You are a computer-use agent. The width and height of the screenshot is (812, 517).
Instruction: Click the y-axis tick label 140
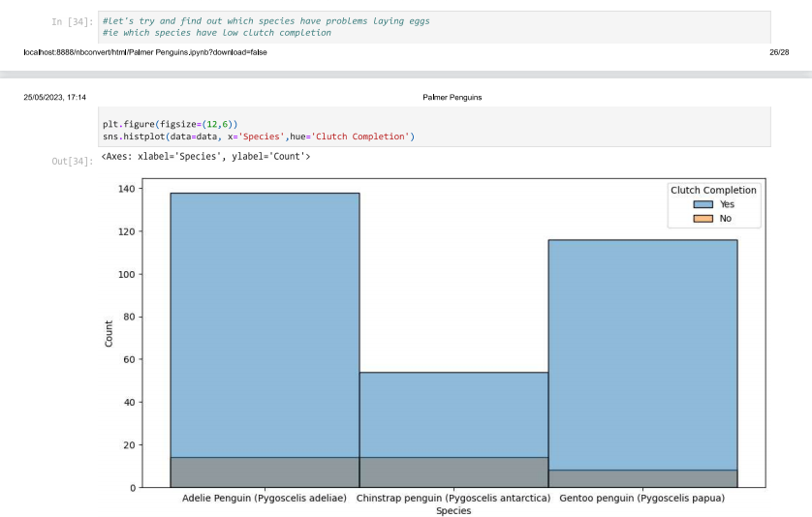(x=127, y=189)
